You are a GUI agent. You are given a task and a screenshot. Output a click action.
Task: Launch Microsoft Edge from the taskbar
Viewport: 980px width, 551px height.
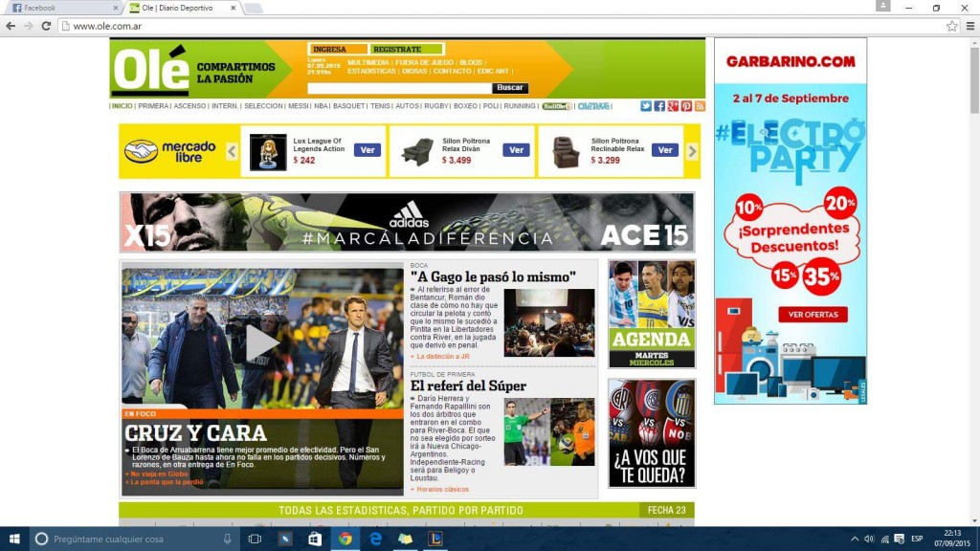click(375, 539)
